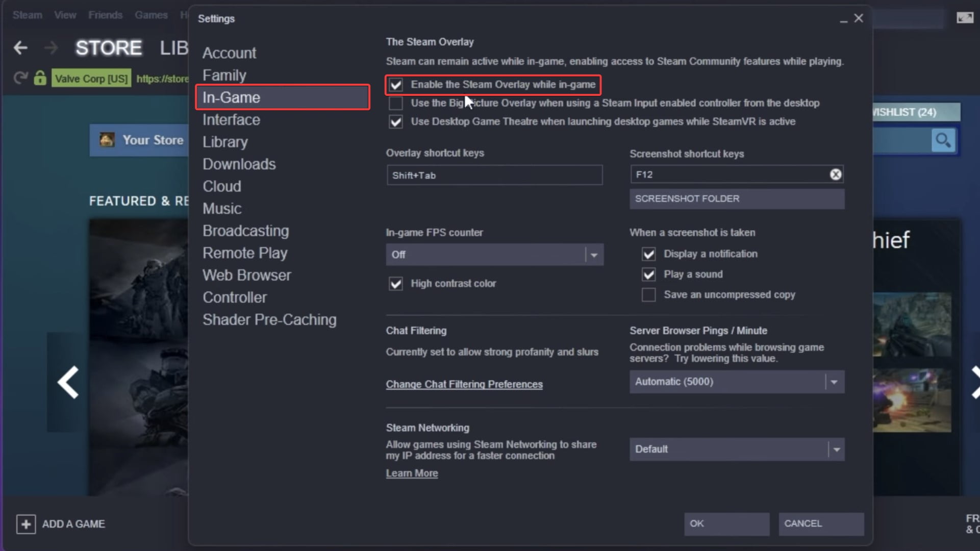This screenshot has width=980, height=551.
Task: Click CANCEL in Settings dialog
Action: (821, 524)
